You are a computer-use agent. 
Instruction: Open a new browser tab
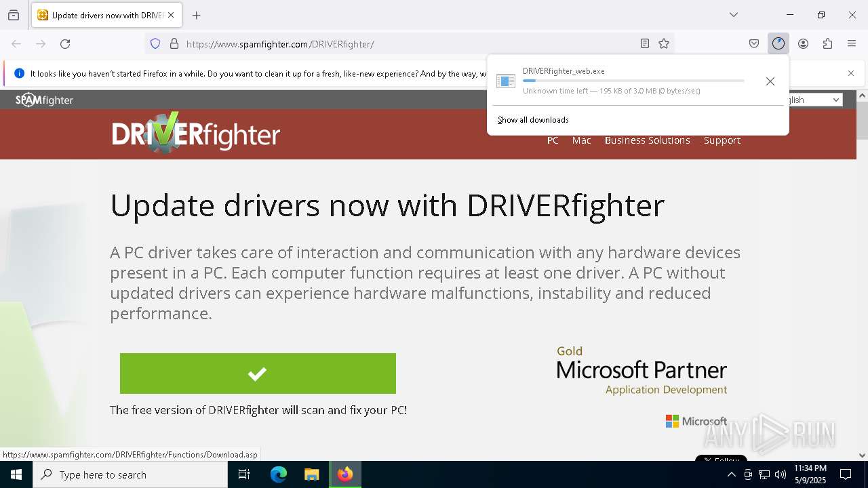tap(197, 15)
